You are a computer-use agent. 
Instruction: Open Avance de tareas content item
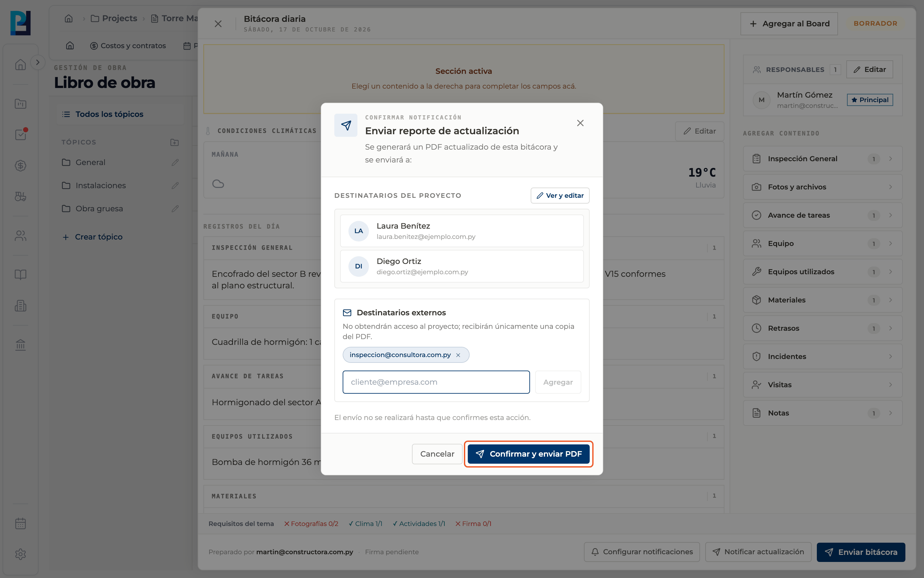pos(822,215)
